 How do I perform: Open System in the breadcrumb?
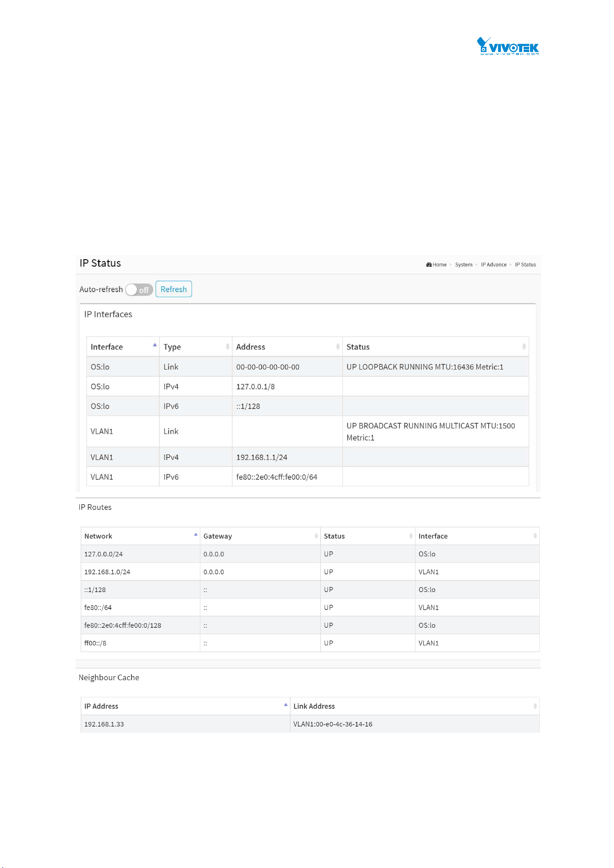pos(464,265)
